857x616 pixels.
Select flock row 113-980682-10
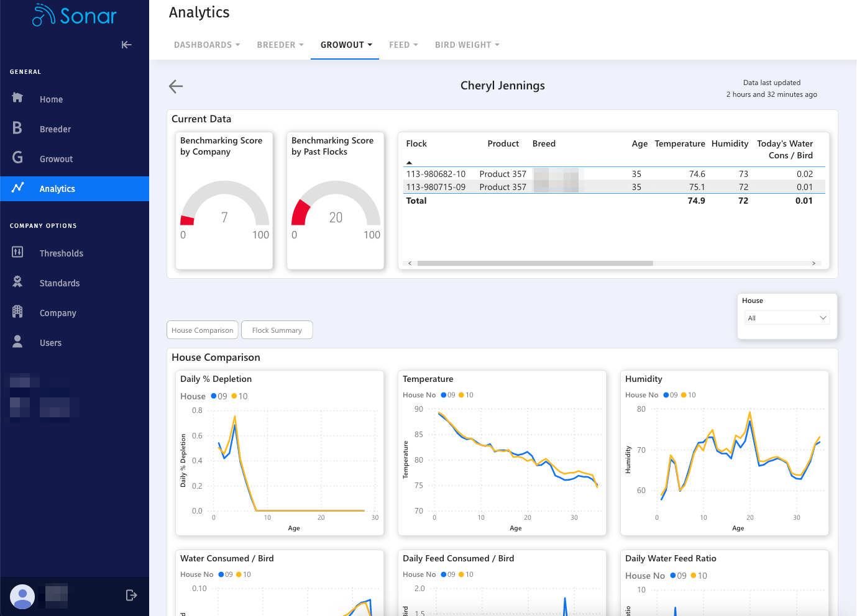tap(614, 174)
